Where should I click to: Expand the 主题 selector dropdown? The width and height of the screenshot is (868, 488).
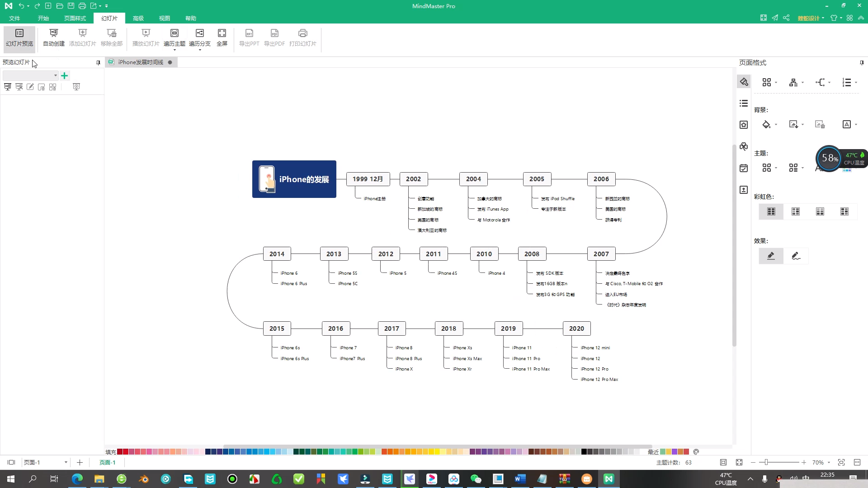[776, 169]
